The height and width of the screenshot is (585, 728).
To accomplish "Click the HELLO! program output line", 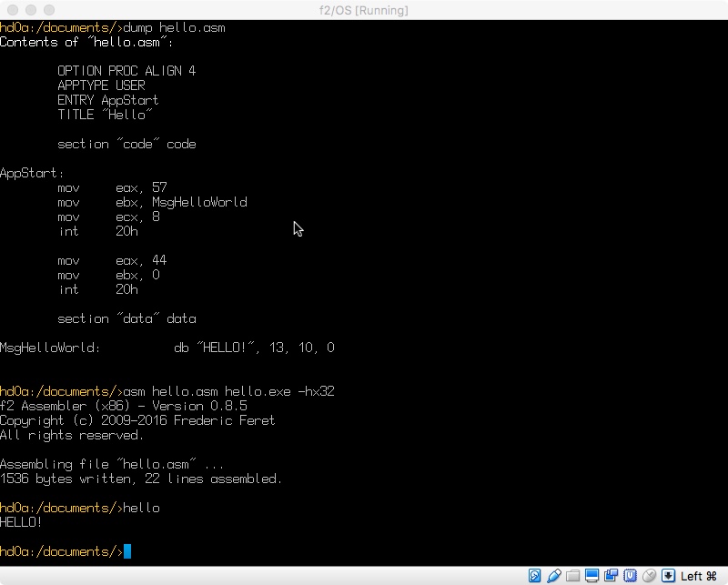I will tap(21, 522).
